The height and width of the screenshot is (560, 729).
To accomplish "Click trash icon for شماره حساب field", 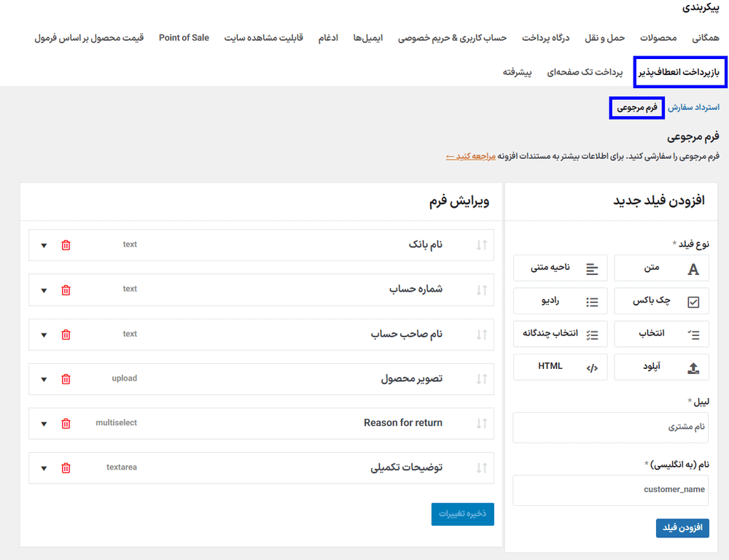I will [66, 289].
